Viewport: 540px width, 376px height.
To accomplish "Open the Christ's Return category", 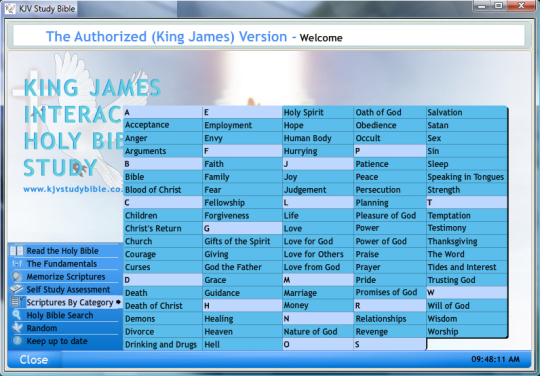I will tap(163, 228).
